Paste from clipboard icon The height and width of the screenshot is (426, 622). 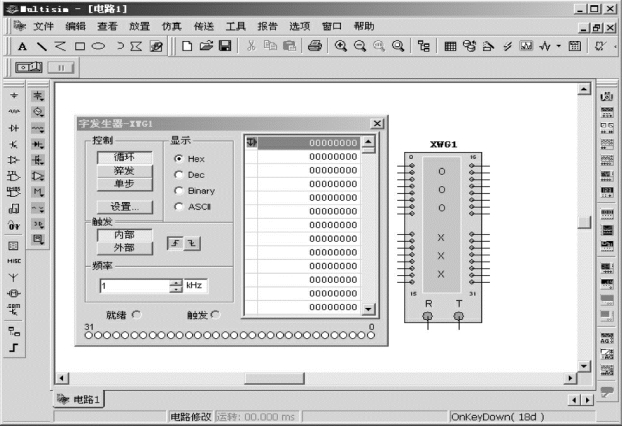pyautogui.click(x=289, y=46)
